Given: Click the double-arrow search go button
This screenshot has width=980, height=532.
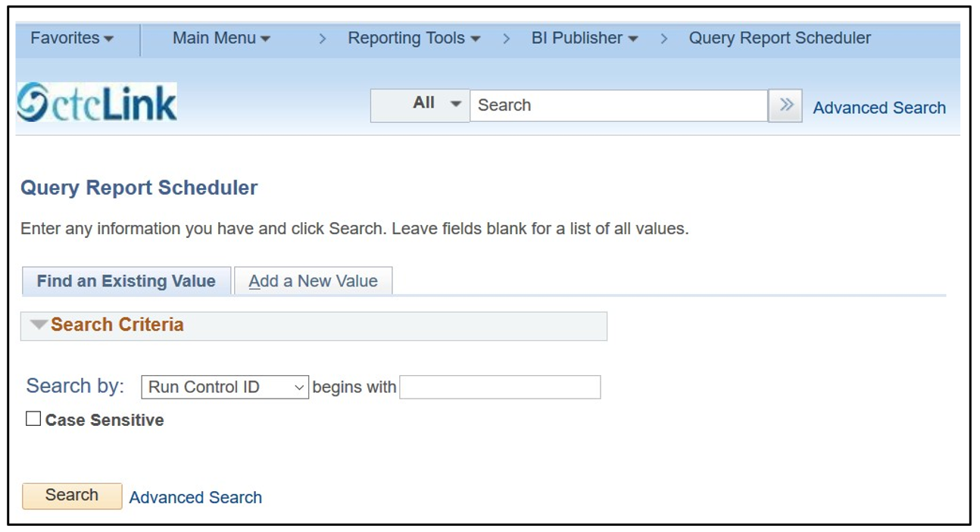Looking at the screenshot, I should click(785, 105).
